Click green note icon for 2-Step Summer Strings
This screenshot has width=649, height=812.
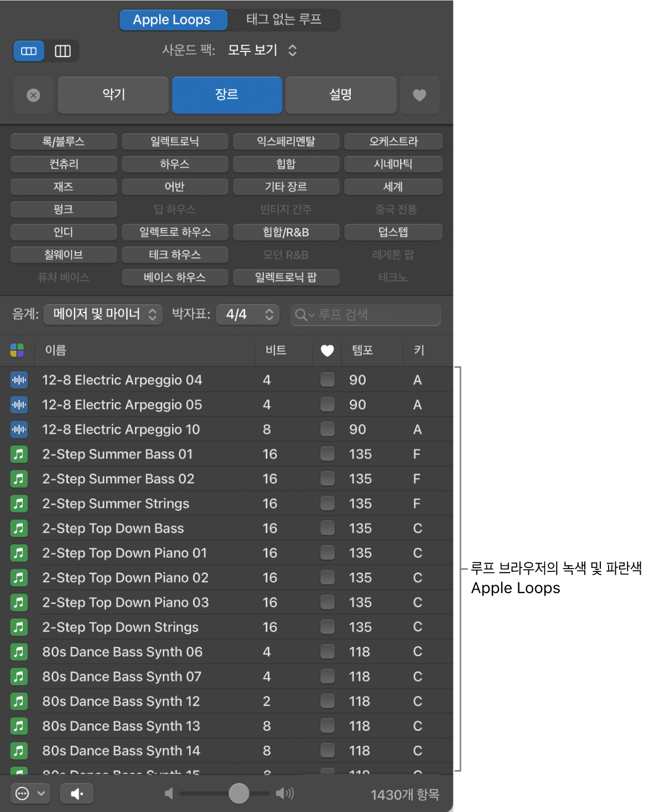pos(19,503)
